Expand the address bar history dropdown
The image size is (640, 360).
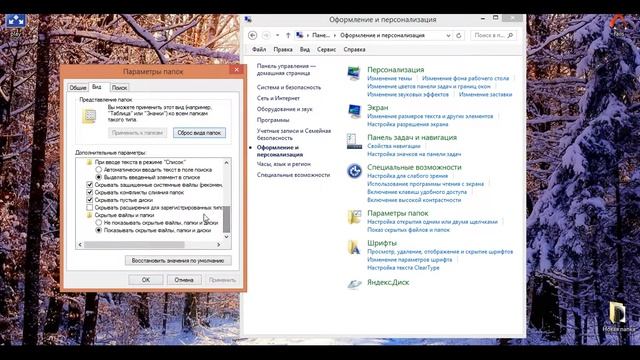[448, 36]
